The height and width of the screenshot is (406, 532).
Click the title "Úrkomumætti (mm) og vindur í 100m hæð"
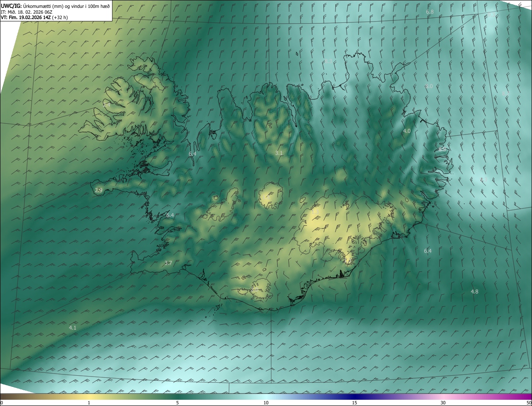pyautogui.click(x=66, y=6)
